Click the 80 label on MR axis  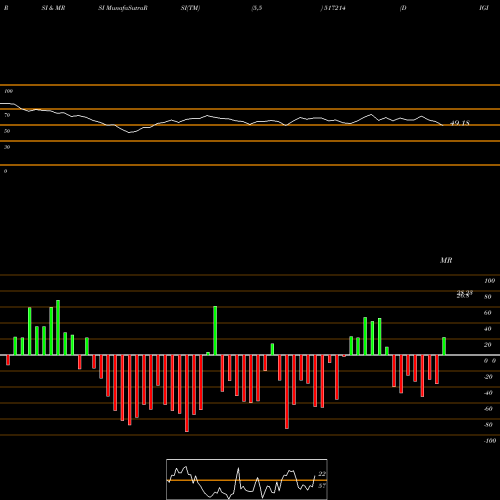pyautogui.click(x=488, y=297)
